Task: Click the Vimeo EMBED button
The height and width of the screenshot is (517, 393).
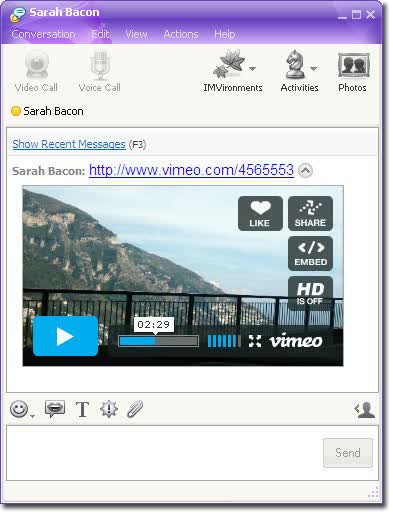Action: pos(310,253)
